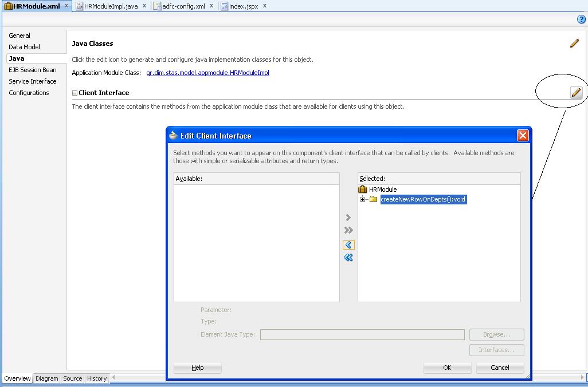588x387 pixels.
Task: Remove all methods with double-left shuttle arrow
Action: pyautogui.click(x=348, y=257)
